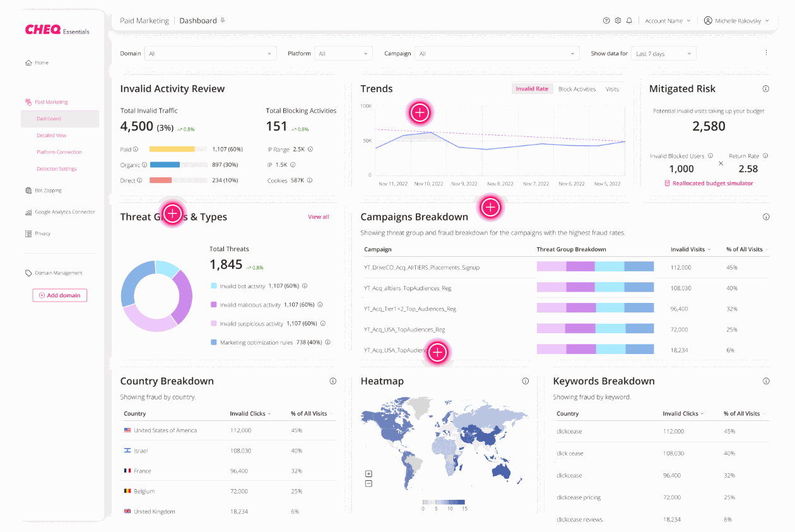795x532 pixels.
Task: Switch Trends to Block Activities tab
Action: (577, 89)
